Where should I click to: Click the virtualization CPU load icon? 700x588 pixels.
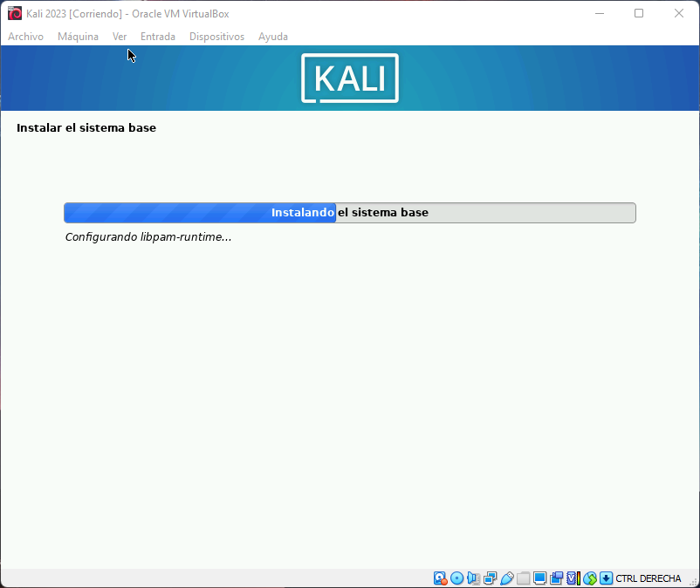click(x=573, y=578)
